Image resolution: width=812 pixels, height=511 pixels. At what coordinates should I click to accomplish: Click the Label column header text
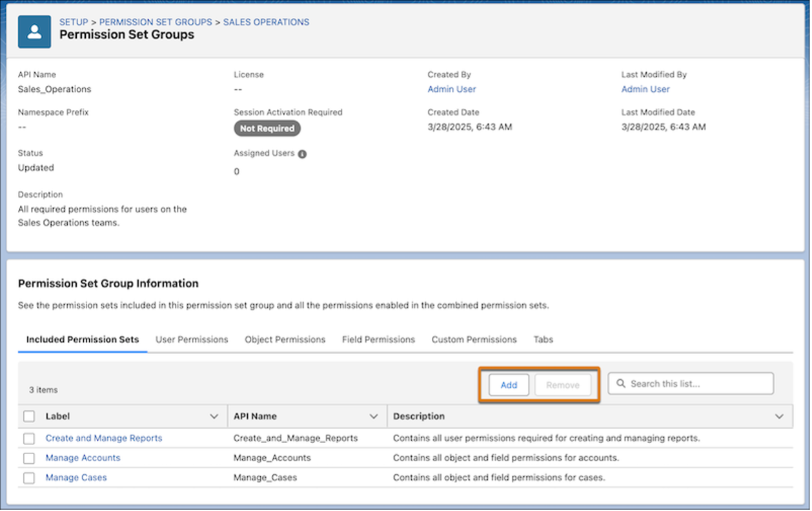coord(57,417)
